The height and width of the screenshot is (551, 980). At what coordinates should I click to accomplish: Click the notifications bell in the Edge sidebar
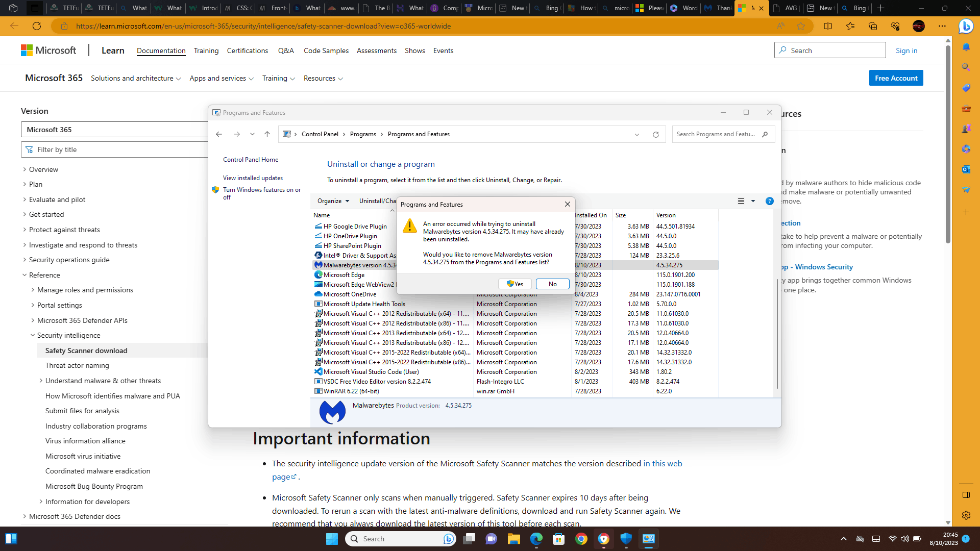click(966, 46)
